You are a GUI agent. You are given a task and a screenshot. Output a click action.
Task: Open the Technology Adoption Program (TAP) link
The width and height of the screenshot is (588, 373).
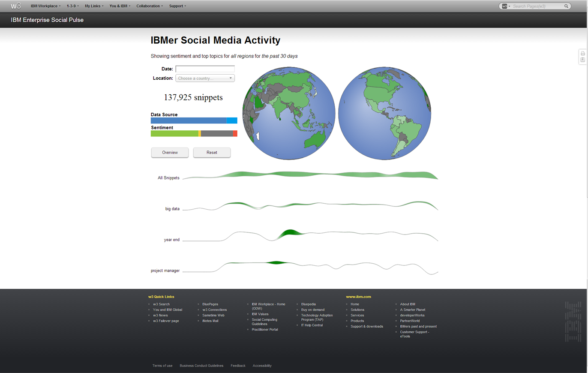point(317,317)
